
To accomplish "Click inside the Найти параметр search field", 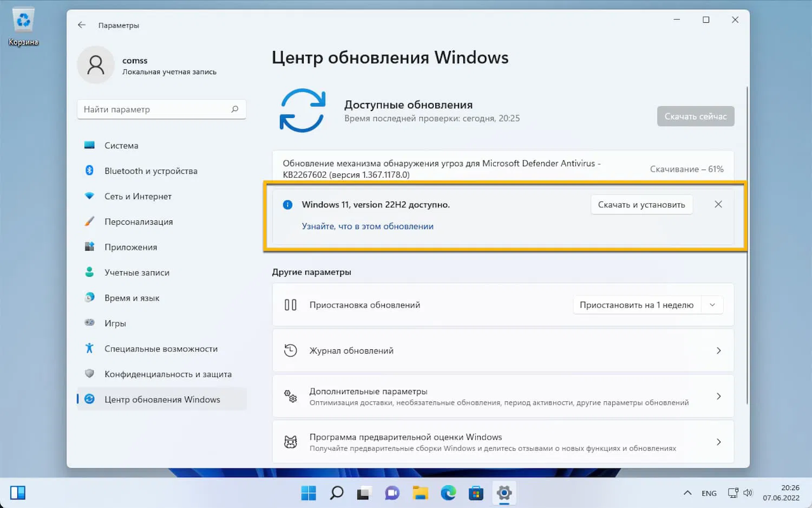I will point(161,109).
